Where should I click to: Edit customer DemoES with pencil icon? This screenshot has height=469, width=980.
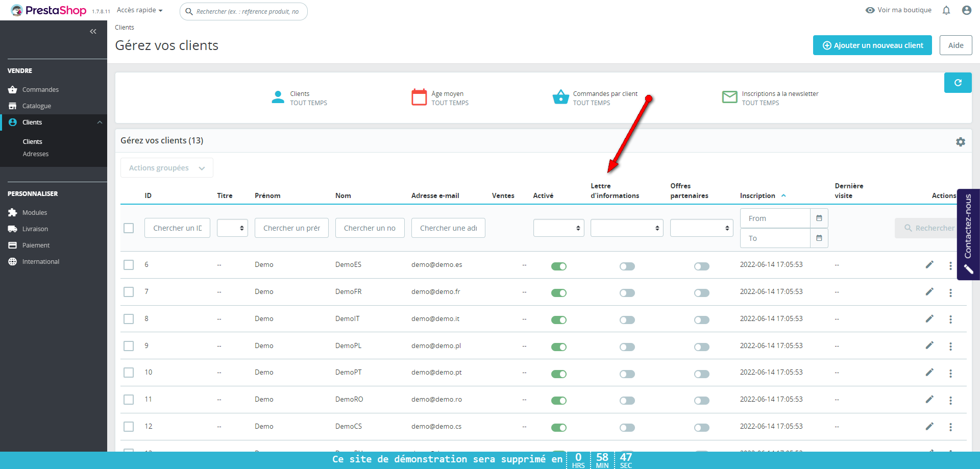pos(929,265)
